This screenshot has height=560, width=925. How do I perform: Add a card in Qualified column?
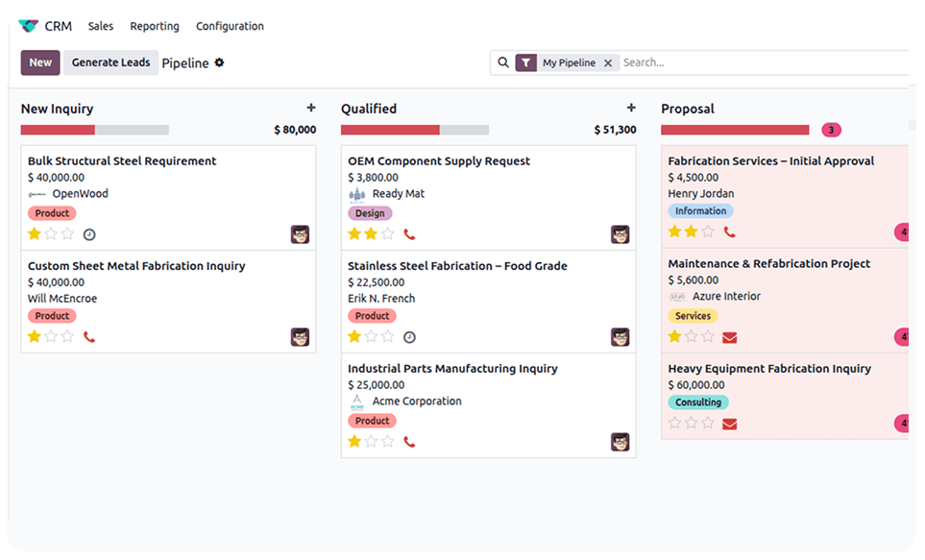click(631, 108)
